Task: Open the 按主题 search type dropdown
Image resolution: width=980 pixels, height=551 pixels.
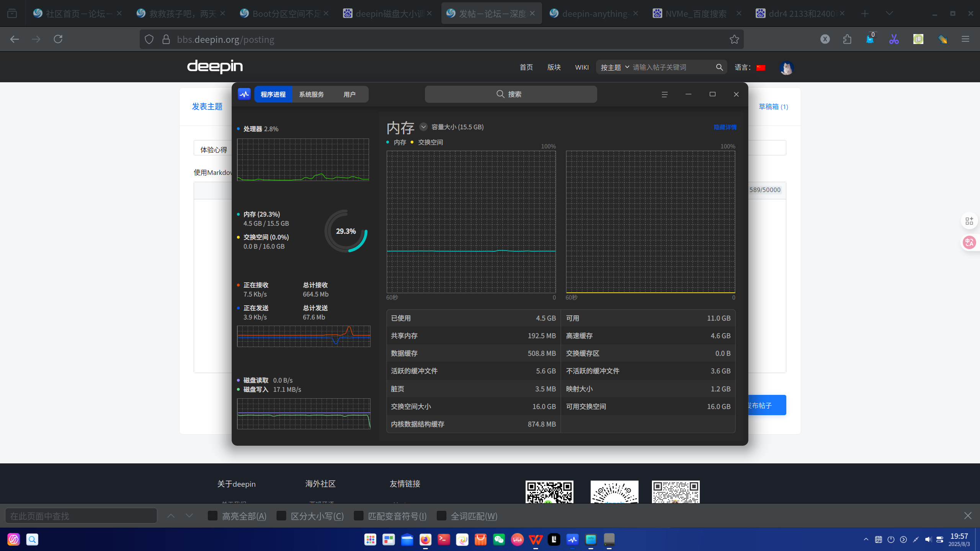Action: click(x=614, y=67)
